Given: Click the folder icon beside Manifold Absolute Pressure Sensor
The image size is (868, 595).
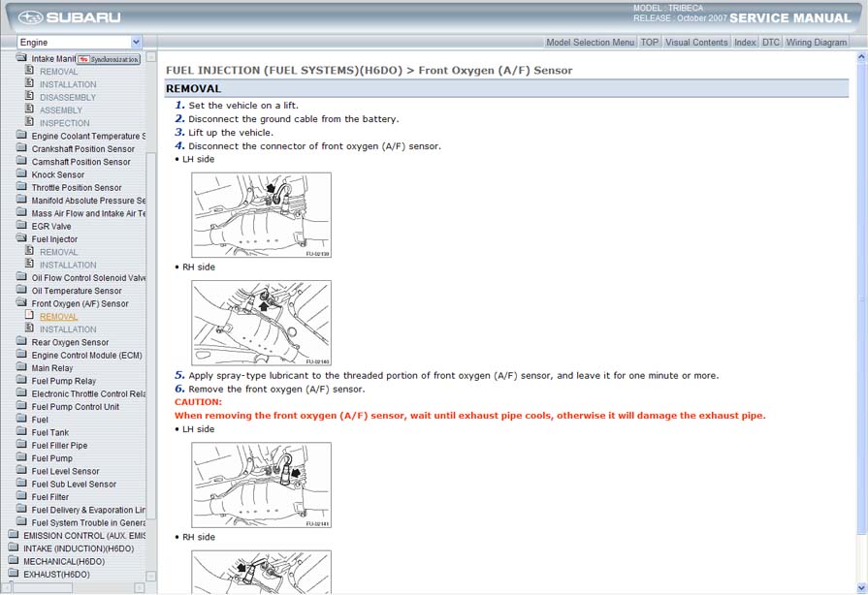Looking at the screenshot, I should (x=21, y=200).
